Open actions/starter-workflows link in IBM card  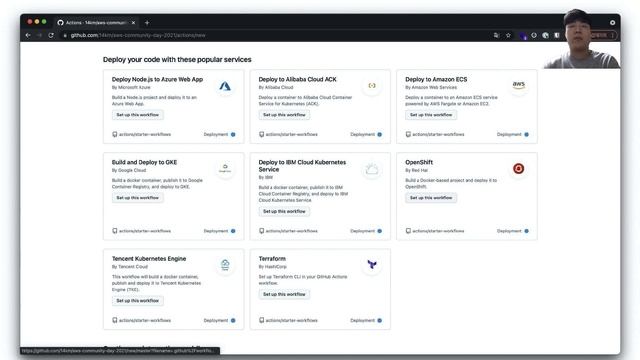click(291, 231)
